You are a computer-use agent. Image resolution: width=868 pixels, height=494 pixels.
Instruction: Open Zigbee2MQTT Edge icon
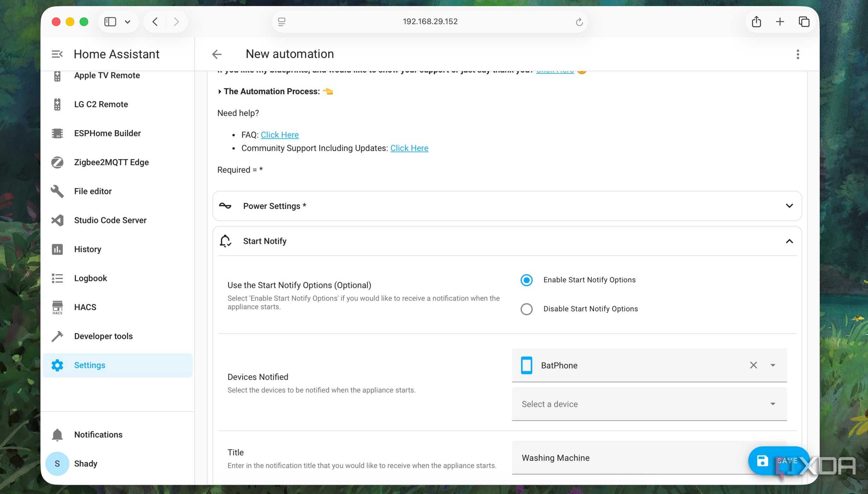click(57, 162)
